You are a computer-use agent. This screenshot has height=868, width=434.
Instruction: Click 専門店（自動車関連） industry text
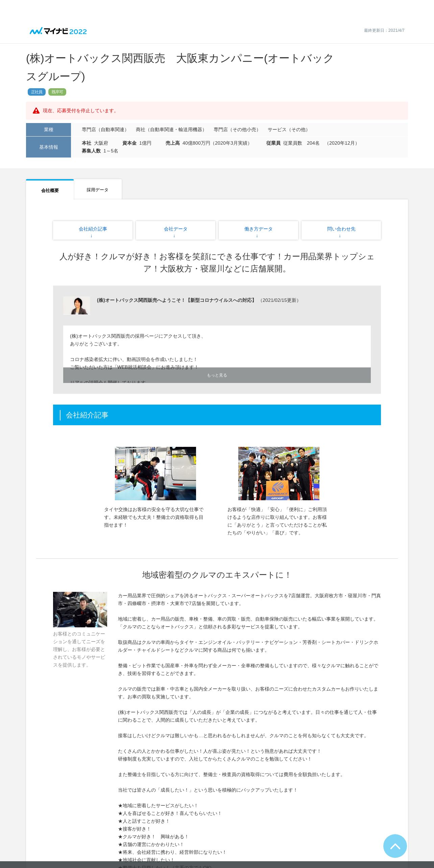tap(105, 129)
